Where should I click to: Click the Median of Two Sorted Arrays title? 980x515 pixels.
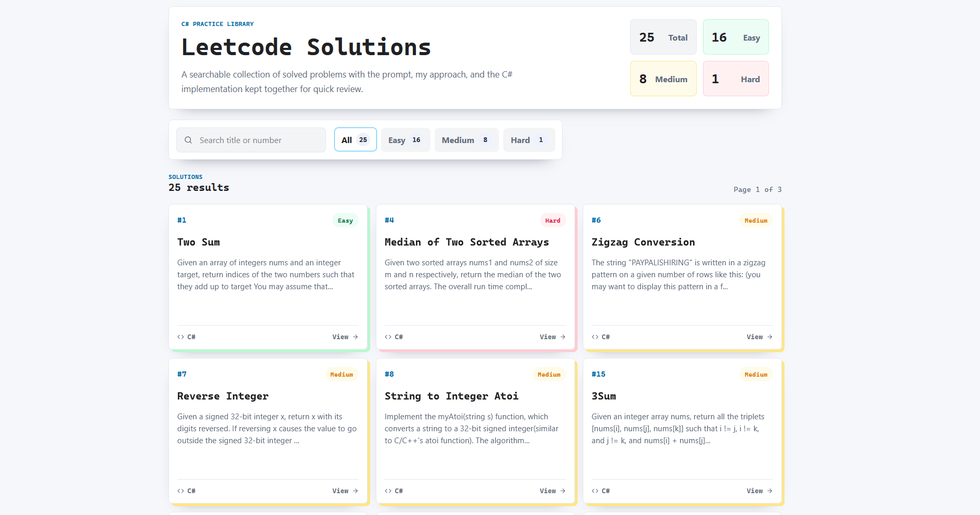point(467,242)
